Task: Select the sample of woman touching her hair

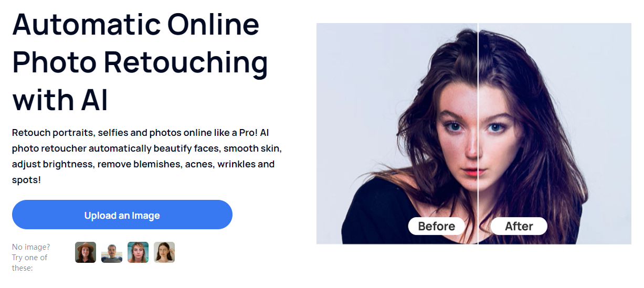Action: pos(164,252)
